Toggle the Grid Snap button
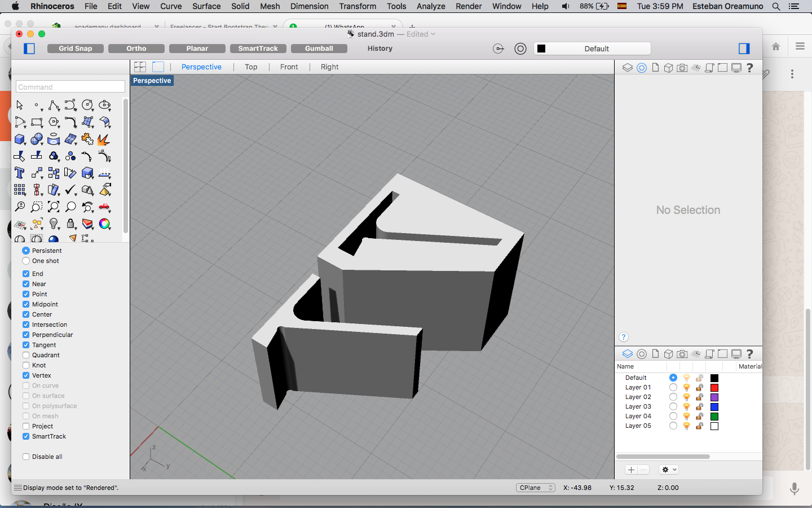 pos(76,49)
